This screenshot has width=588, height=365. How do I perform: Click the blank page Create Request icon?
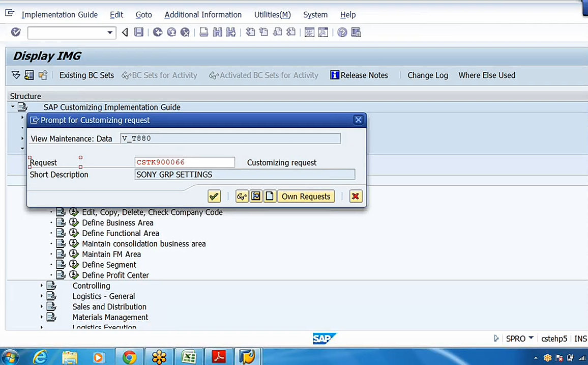pyautogui.click(x=270, y=196)
